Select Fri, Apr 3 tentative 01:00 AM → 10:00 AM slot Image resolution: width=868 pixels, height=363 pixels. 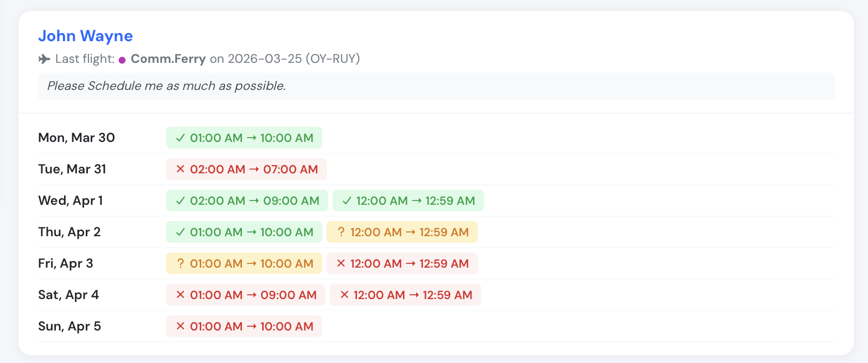click(244, 263)
